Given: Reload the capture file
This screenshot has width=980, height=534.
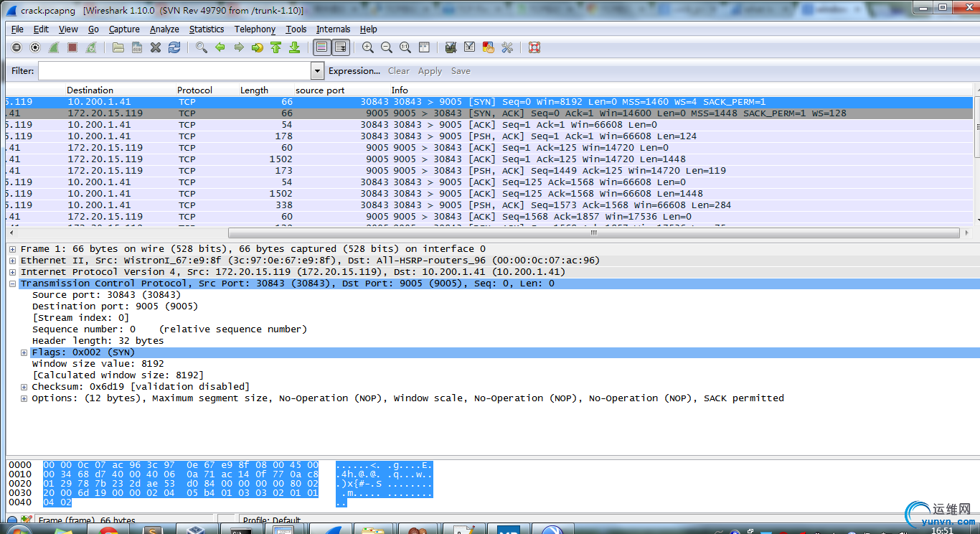Looking at the screenshot, I should tap(174, 47).
